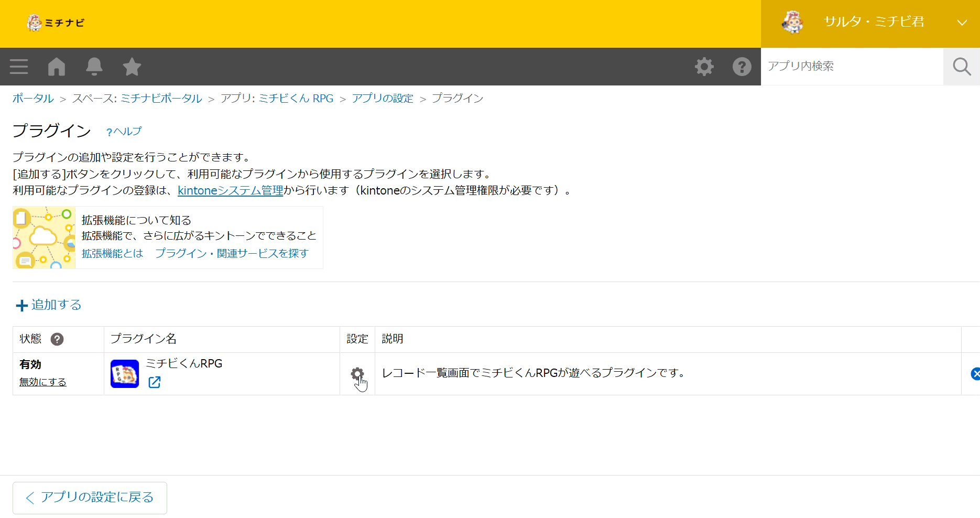Open the ミチビくん RPG app breadcrumb
980x518 pixels.
coord(296,99)
